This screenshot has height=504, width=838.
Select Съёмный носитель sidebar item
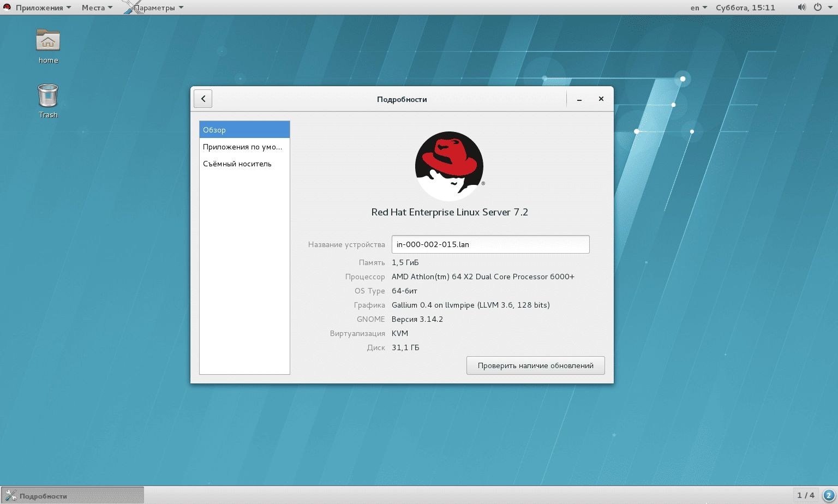click(x=244, y=164)
